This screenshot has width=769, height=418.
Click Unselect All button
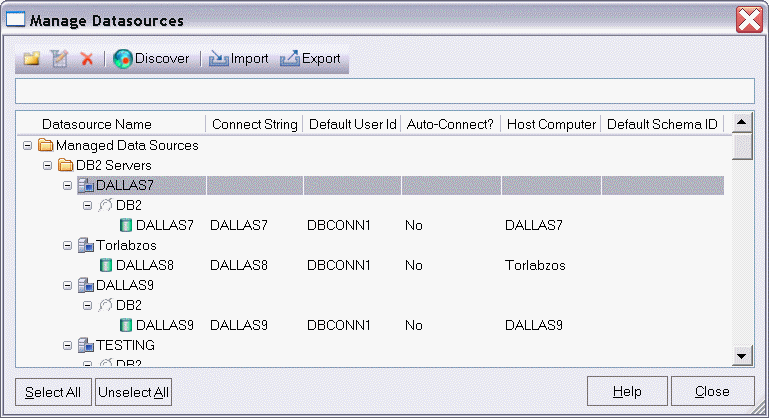(133, 392)
